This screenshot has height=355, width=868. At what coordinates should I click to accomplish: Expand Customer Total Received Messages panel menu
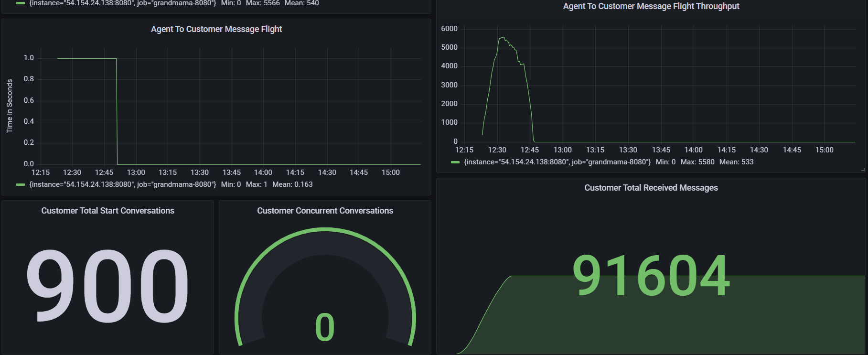pyautogui.click(x=651, y=188)
